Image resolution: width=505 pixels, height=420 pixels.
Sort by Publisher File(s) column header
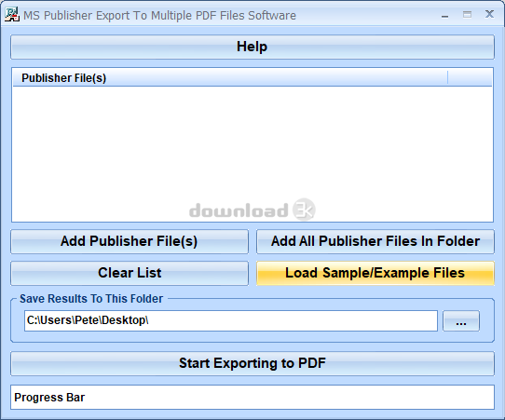coord(230,78)
